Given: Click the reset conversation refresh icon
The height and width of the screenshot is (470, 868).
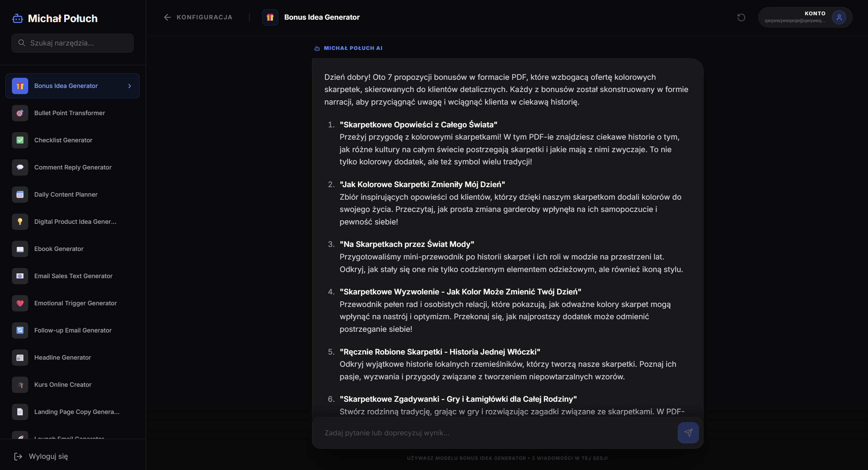Looking at the screenshot, I should tap(741, 17).
